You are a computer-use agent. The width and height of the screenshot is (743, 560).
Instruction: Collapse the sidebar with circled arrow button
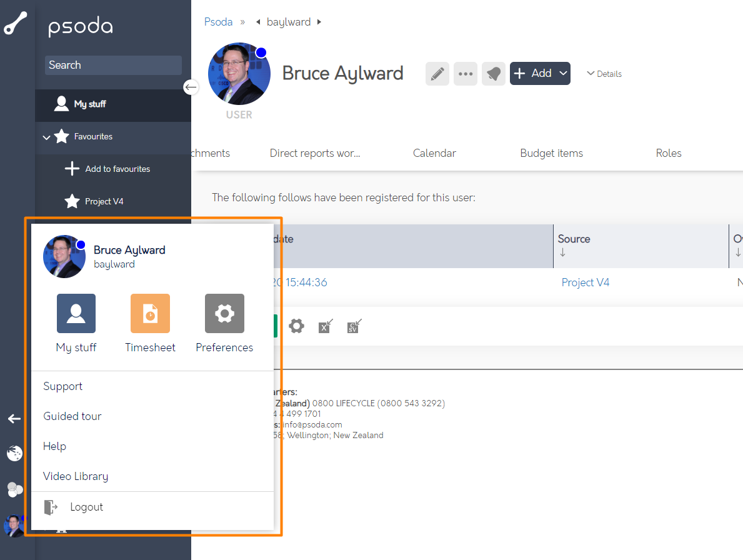tap(191, 87)
